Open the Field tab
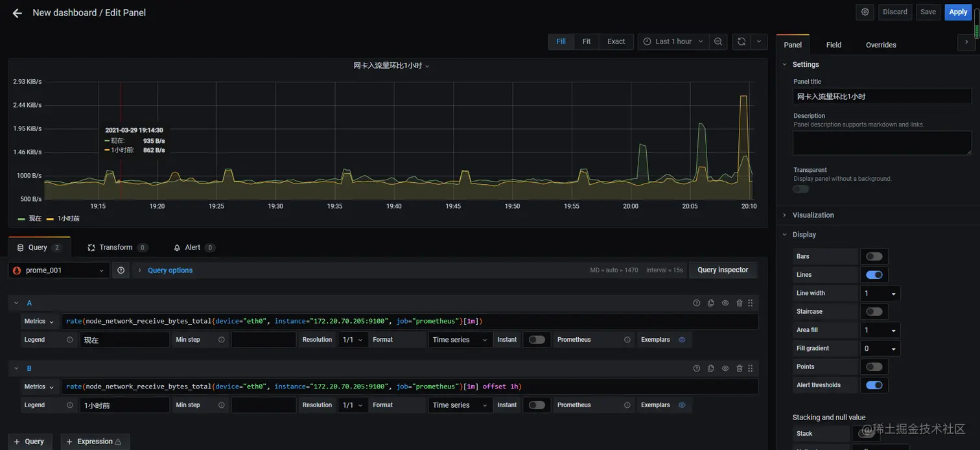 pos(834,45)
